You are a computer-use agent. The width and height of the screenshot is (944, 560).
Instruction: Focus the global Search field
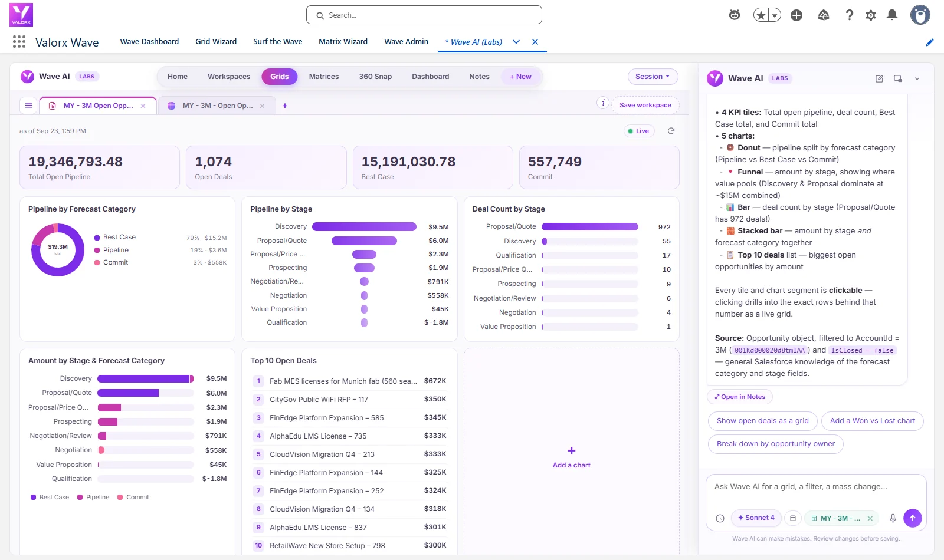(424, 15)
